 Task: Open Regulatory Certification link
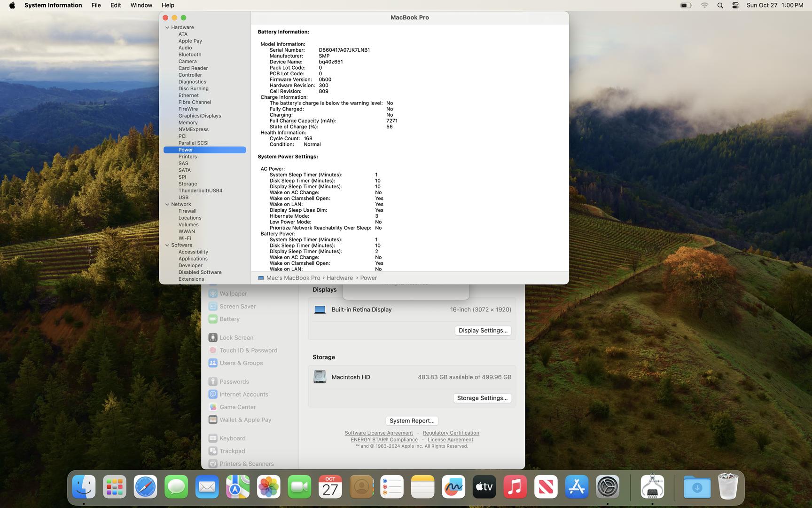[x=451, y=433]
